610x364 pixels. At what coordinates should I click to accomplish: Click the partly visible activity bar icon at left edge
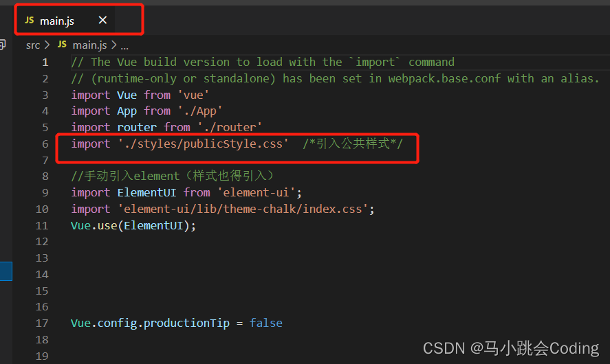pos(2,44)
